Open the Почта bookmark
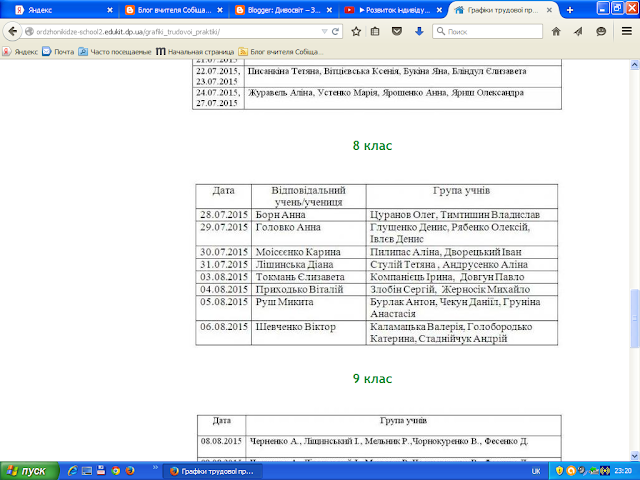The image size is (640, 480). click(x=58, y=52)
